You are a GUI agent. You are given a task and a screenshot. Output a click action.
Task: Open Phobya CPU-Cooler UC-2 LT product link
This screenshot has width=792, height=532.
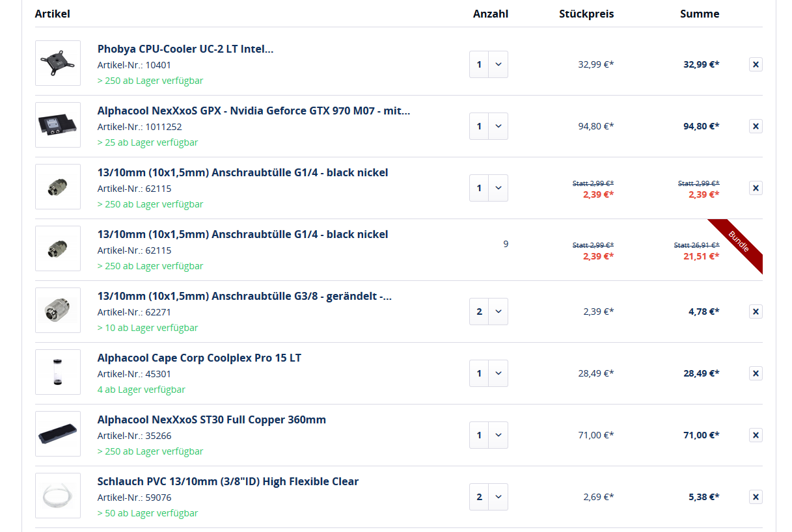click(185, 49)
